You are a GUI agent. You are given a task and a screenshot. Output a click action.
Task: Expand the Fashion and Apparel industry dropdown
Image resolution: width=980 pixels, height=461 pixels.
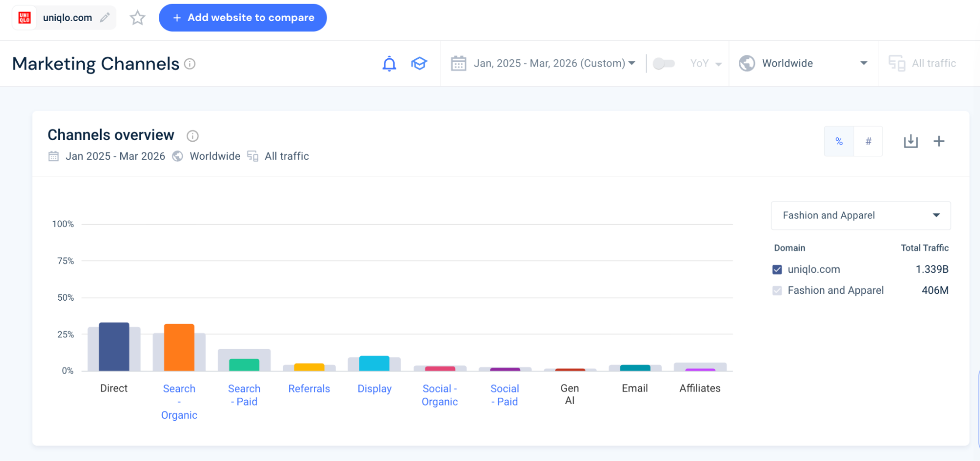[861, 215]
